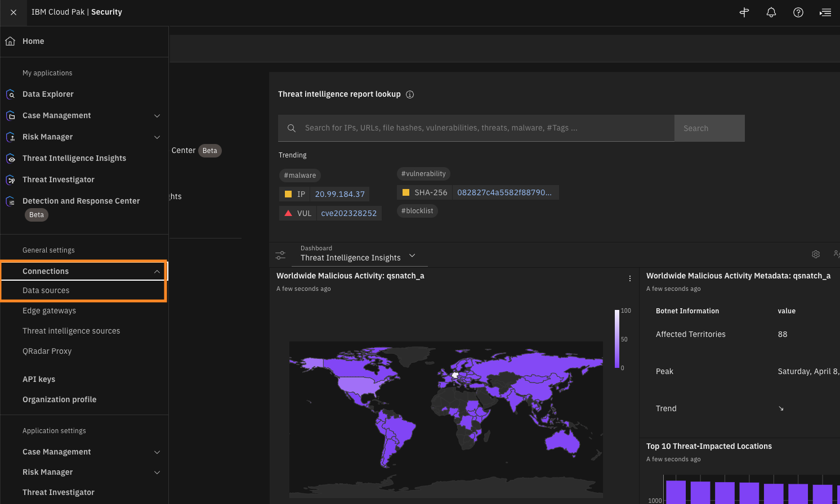Click the world map of malicious activity
The height and width of the screenshot is (504, 840).
(446, 419)
